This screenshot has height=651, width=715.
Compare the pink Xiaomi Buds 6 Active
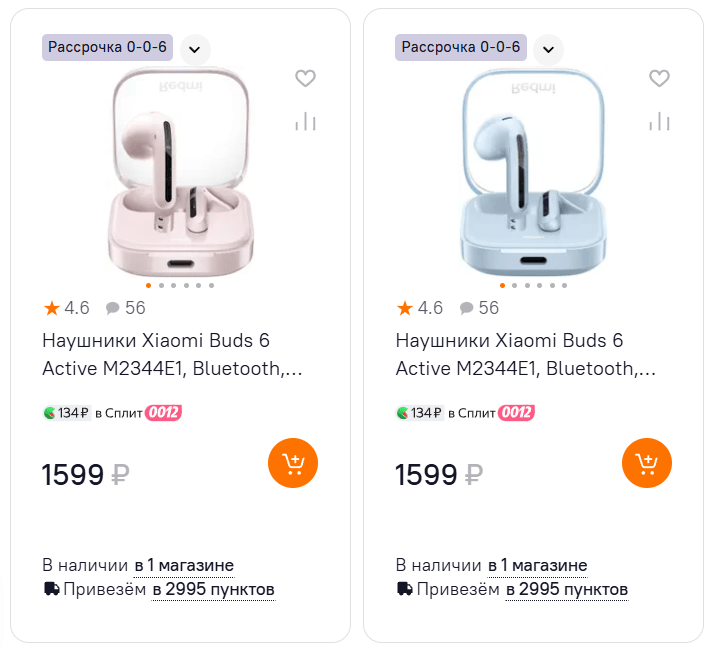[306, 122]
